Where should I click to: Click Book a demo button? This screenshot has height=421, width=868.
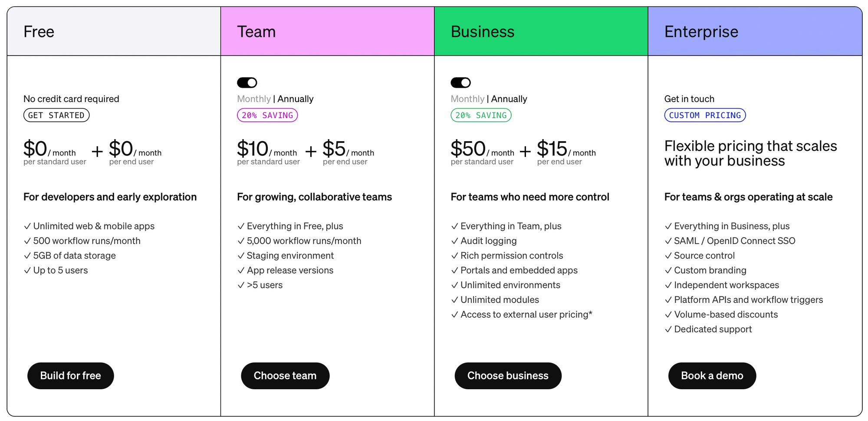click(x=712, y=376)
